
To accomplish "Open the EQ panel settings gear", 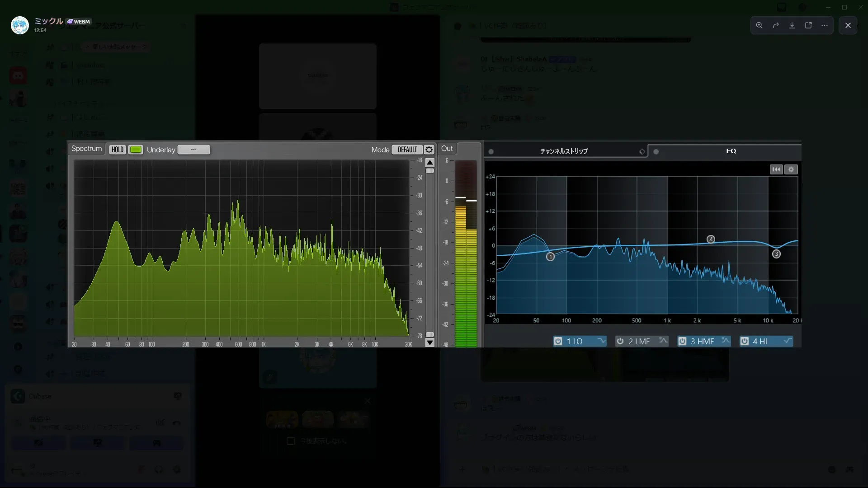I will click(x=791, y=169).
